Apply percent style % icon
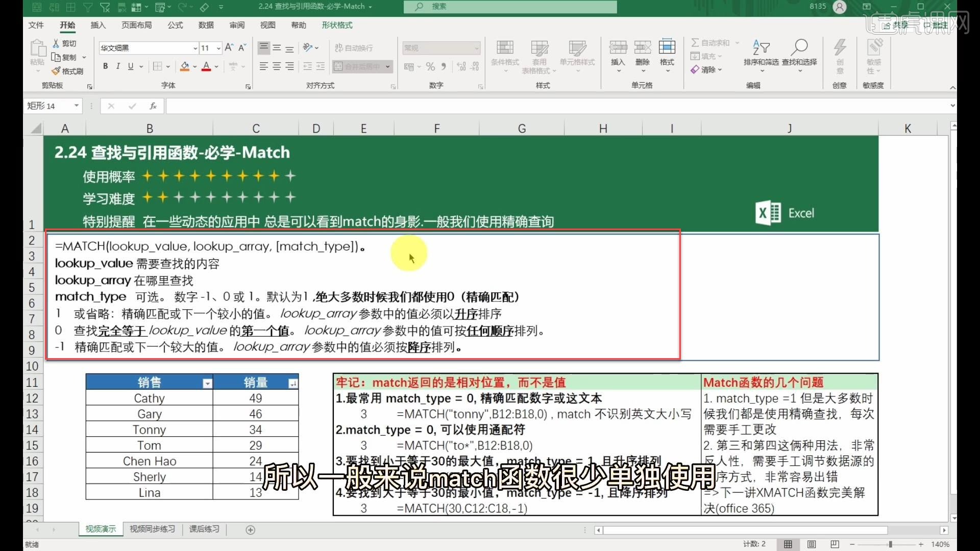Viewport: 980px width, 551px height. click(x=430, y=66)
